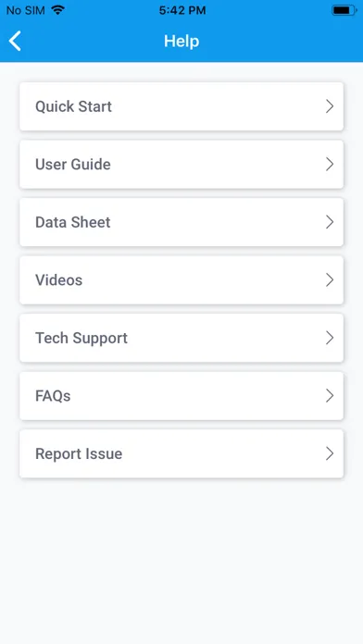363x644 pixels.
Task: Choose Report Issue text
Action: pos(79,453)
